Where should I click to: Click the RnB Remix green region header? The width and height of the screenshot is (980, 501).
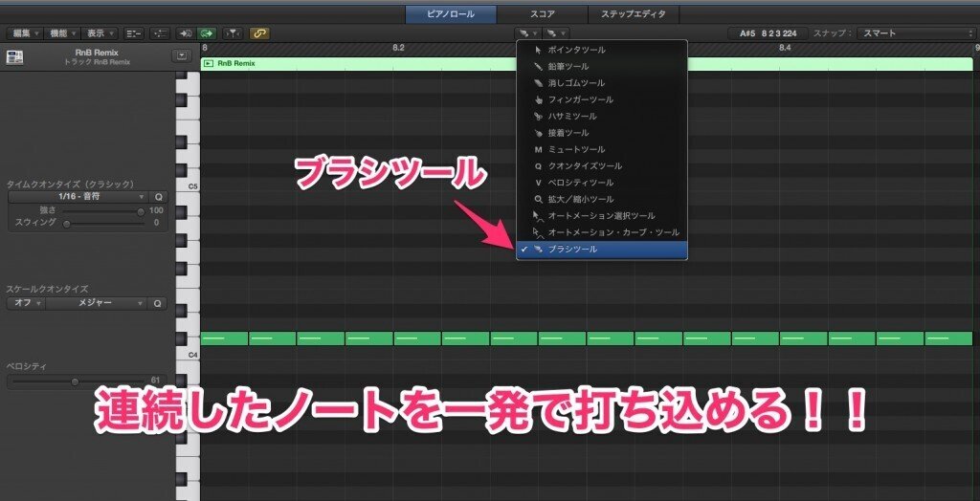point(587,64)
